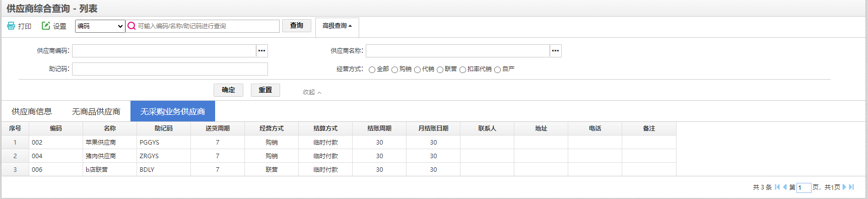
Task: Click the 共 3 条 record count
Action: click(762, 187)
